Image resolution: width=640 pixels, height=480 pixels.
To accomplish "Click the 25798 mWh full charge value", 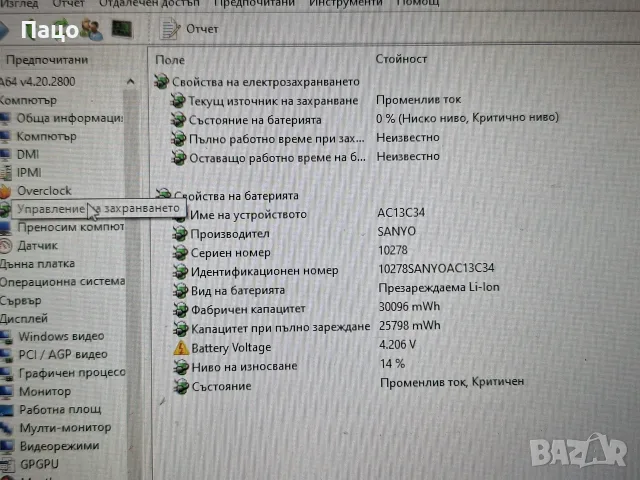I will [410, 325].
